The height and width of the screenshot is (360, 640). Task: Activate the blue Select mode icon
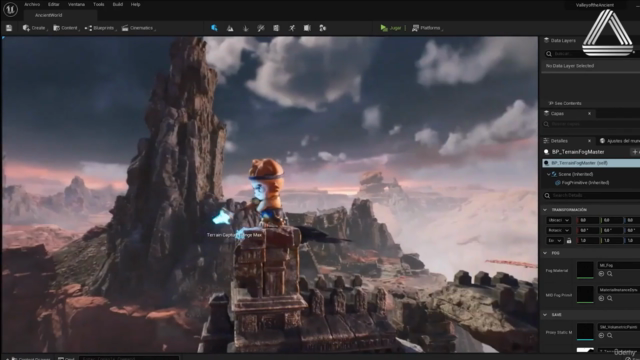(214, 28)
